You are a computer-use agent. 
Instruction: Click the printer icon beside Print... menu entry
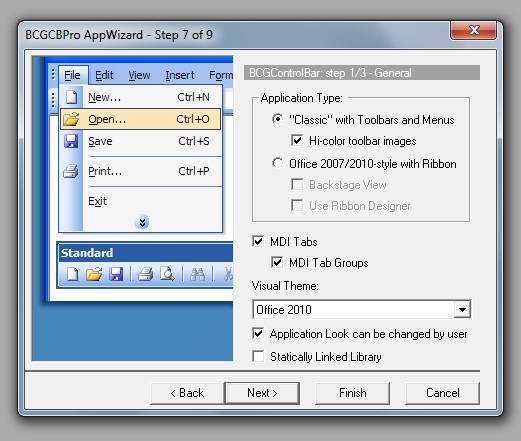coord(71,171)
